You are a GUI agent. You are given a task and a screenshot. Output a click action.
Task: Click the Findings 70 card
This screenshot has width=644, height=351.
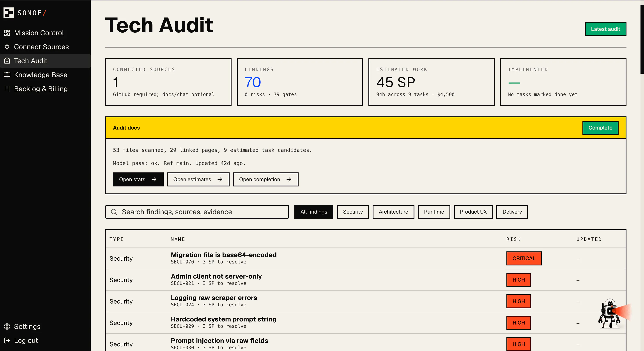[x=300, y=82]
